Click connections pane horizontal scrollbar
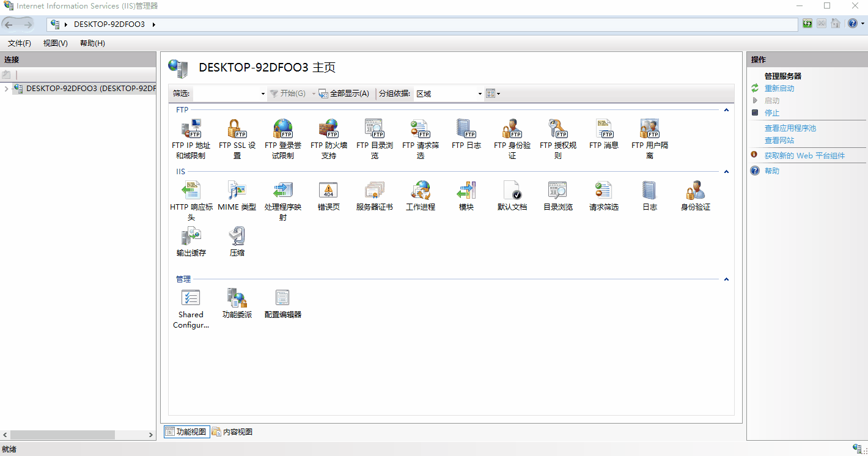Image resolution: width=868 pixels, height=456 pixels. [62, 435]
